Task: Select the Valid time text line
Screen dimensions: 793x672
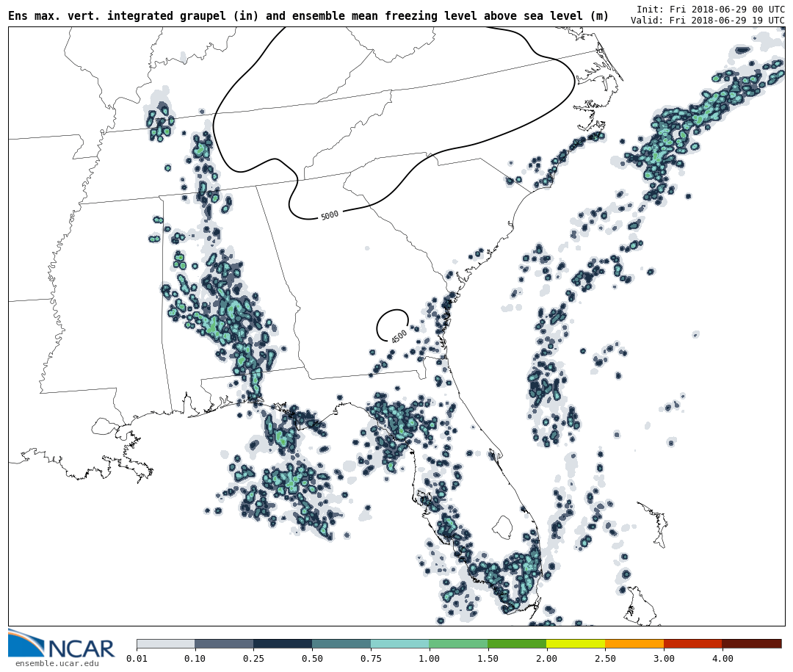Action: 707,21
